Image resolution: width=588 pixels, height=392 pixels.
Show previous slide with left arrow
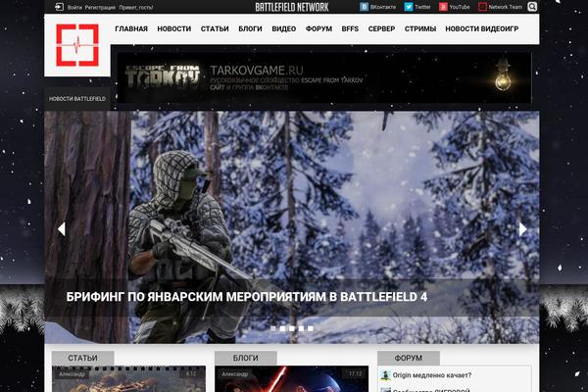(62, 228)
